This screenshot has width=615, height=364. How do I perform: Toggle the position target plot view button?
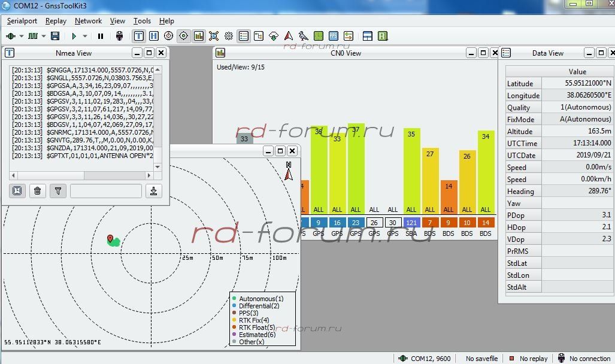[184, 36]
